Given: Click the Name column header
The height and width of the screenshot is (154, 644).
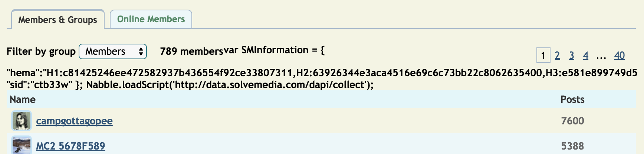Looking at the screenshot, I should pos(23,100).
